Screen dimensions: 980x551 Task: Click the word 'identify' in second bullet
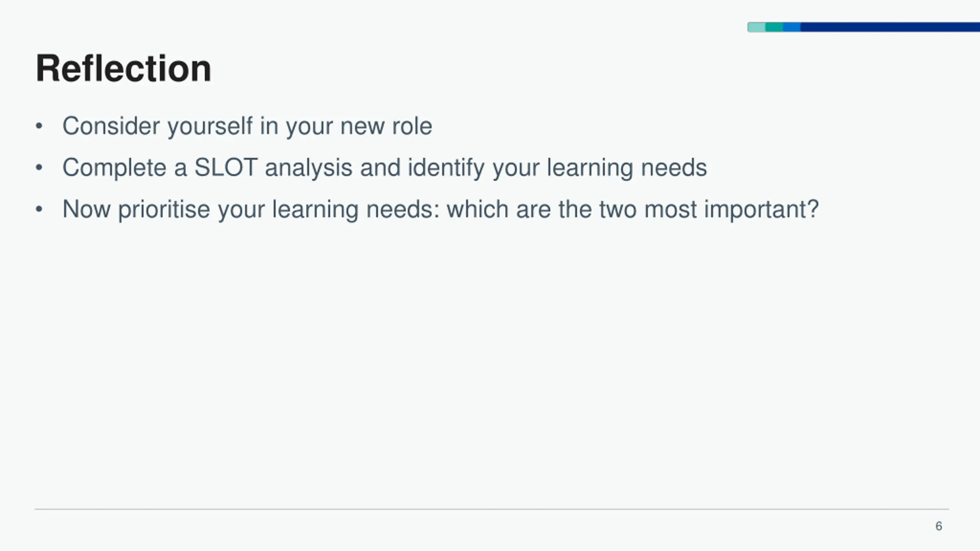coord(446,168)
